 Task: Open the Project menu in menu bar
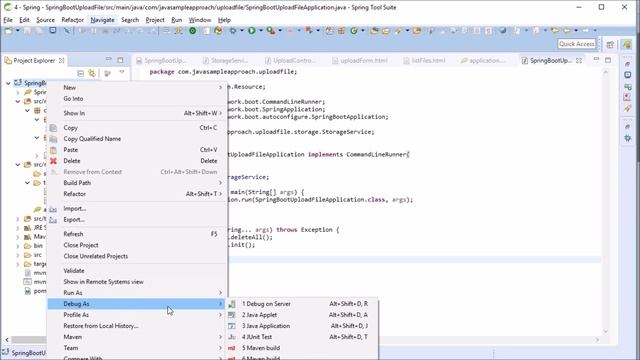155,20
